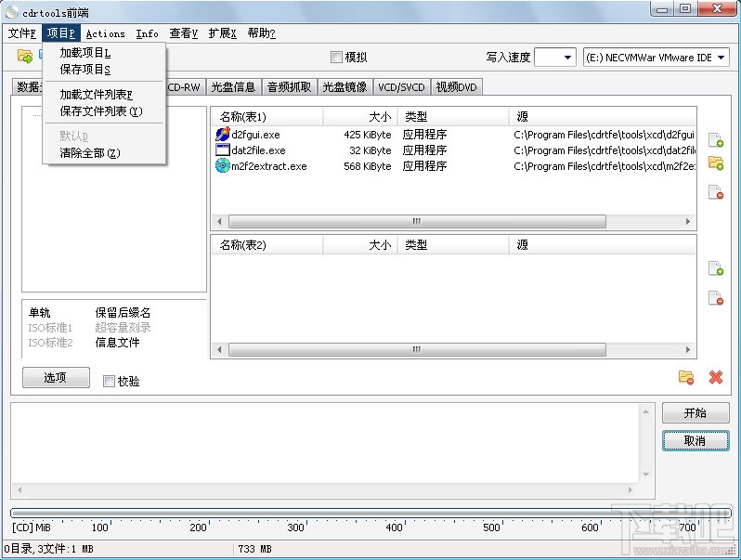
Task: Click log area scroll up arrow
Action: [x=645, y=412]
